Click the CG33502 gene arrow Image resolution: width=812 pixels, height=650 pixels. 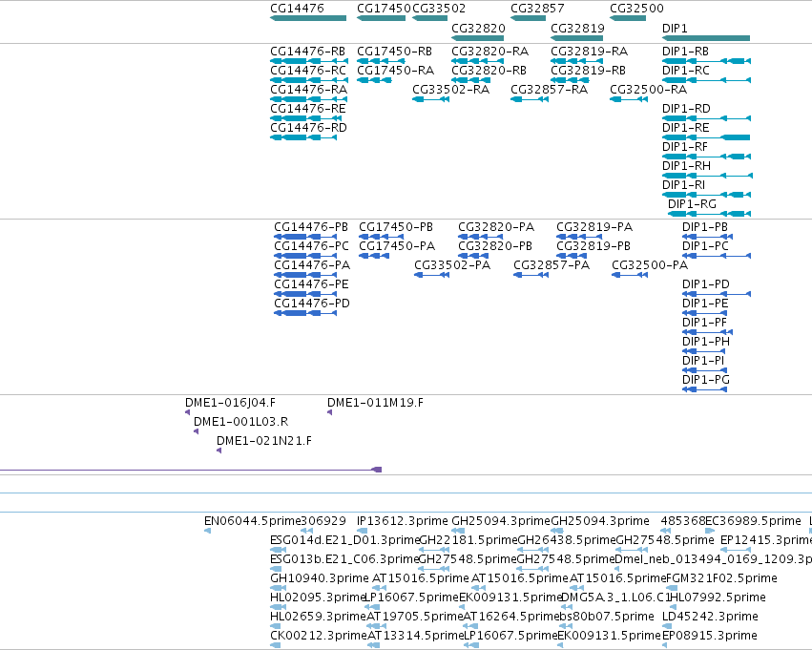pos(429,18)
